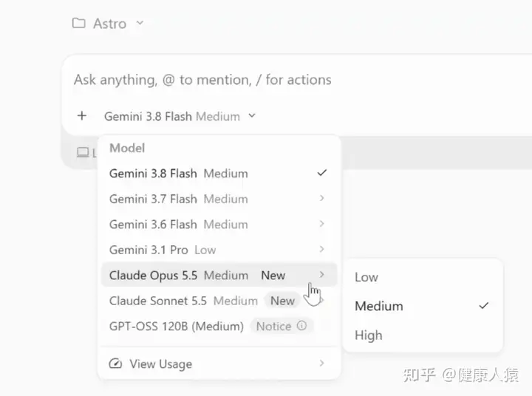This screenshot has height=396, width=532.
Task: Choose High reasoning level
Action: click(423, 335)
